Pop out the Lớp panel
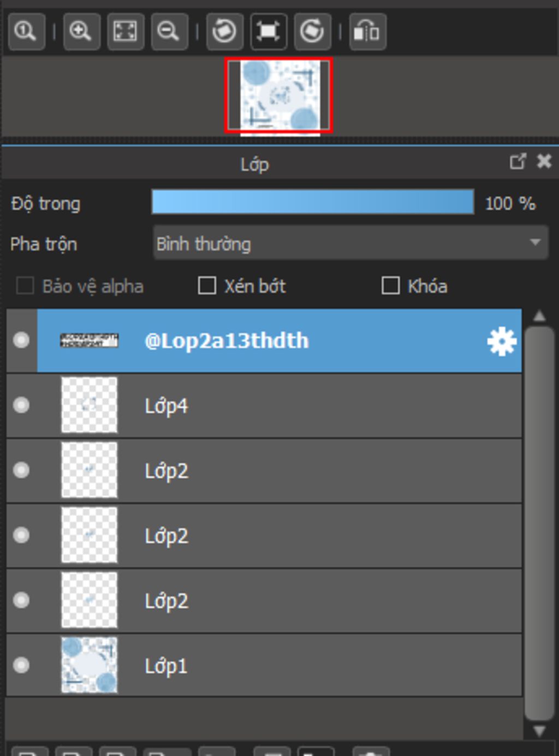559x756 pixels. pyautogui.click(x=518, y=161)
